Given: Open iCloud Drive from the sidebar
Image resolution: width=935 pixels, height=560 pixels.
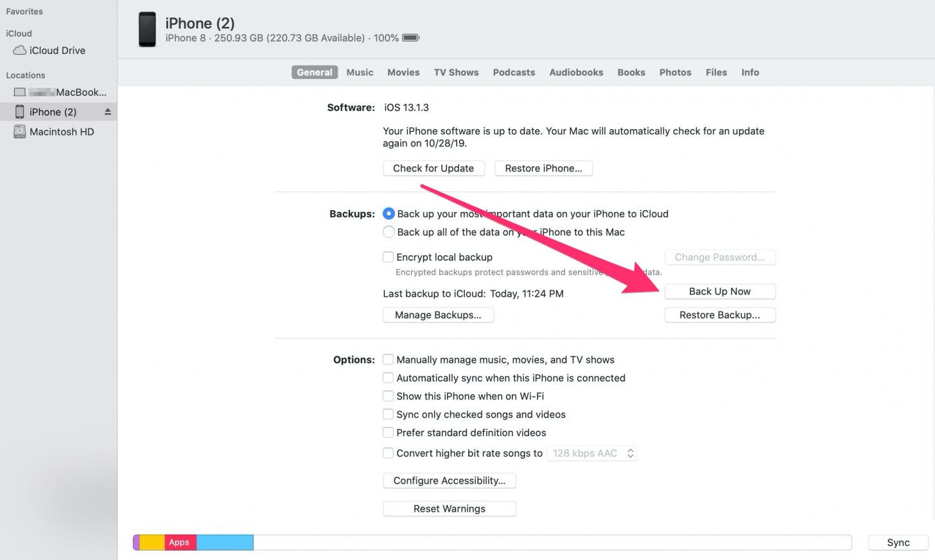Looking at the screenshot, I should tap(56, 50).
